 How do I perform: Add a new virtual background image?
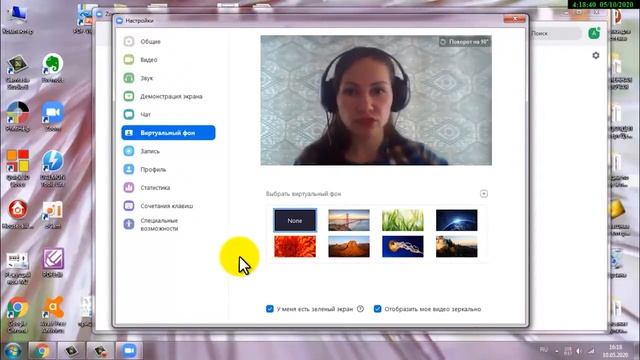484,193
